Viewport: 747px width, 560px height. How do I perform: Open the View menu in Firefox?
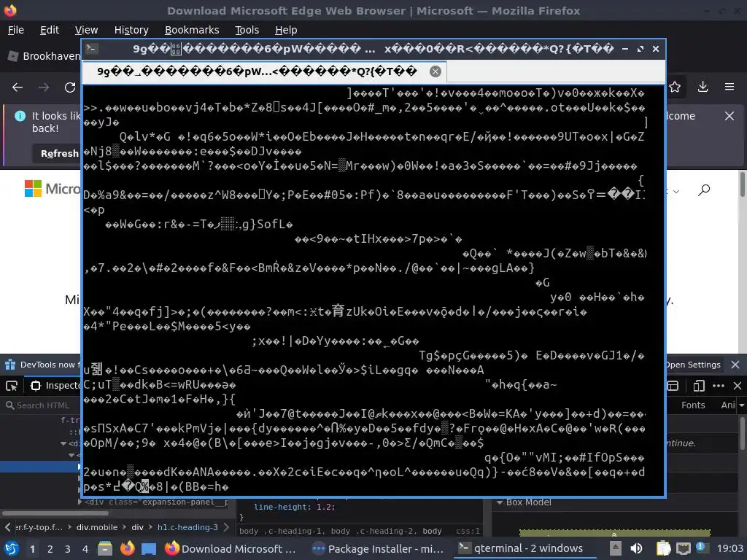pos(86,30)
